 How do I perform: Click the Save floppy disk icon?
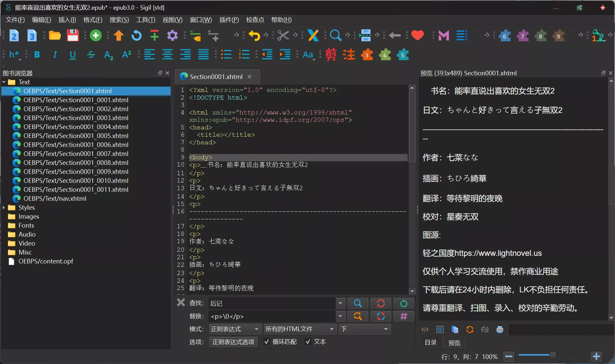click(x=73, y=36)
